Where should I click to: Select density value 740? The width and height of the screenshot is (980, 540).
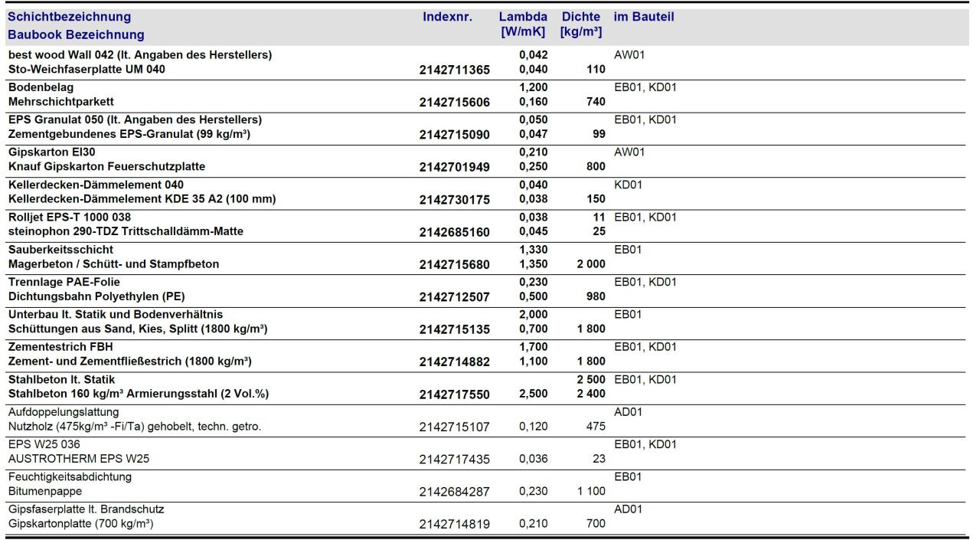point(596,103)
